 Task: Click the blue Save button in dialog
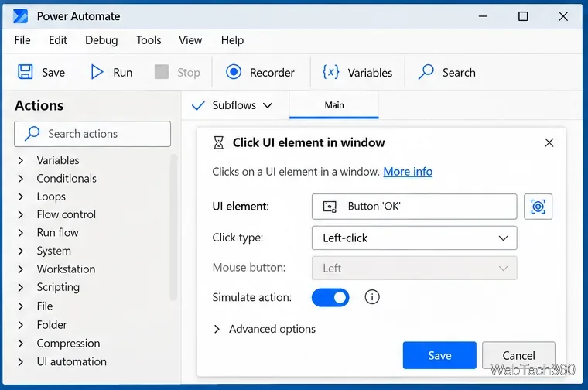tap(439, 355)
